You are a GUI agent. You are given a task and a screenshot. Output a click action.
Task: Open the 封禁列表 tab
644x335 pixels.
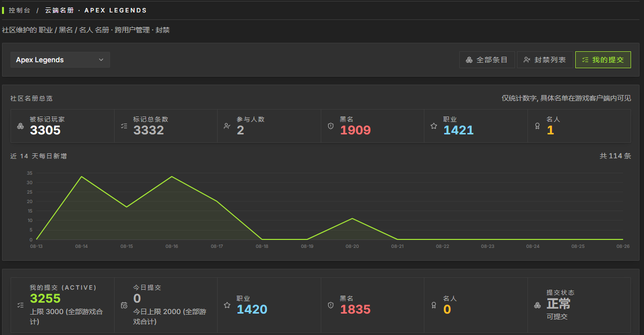pyautogui.click(x=545, y=60)
